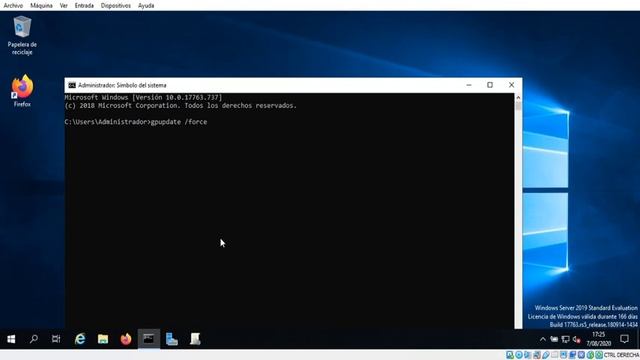The image size is (640, 360).
Task: Open the scroll-shaped app on taskbar
Action: click(195, 339)
